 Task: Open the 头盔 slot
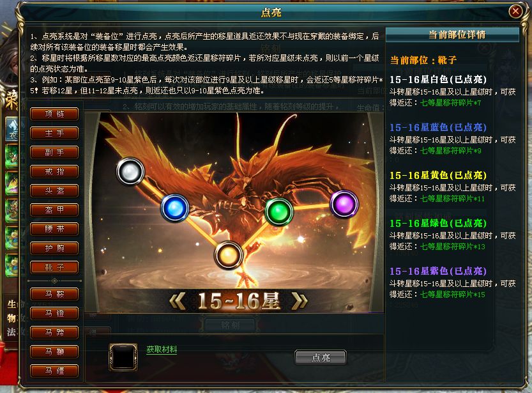54,190
